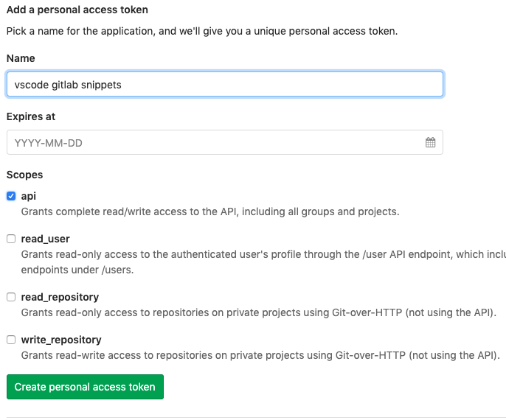506x420 pixels.
Task: Click the Scopes section label
Action: [x=25, y=175]
